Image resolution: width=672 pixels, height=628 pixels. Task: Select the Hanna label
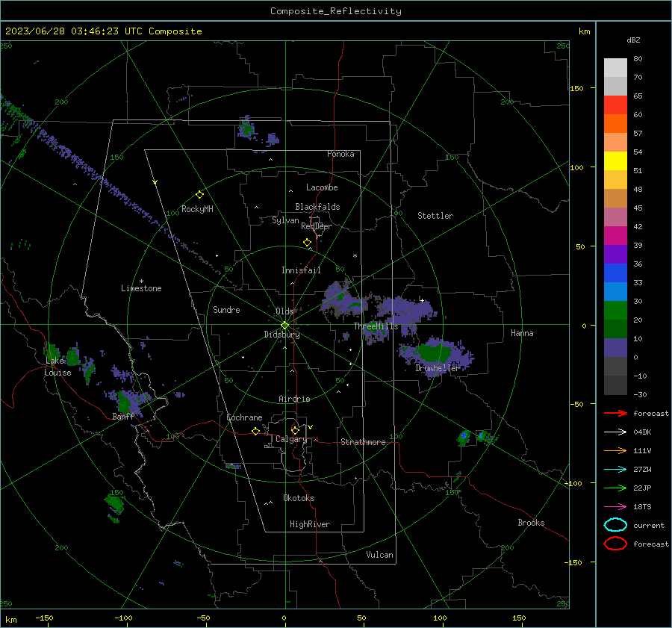pos(522,333)
